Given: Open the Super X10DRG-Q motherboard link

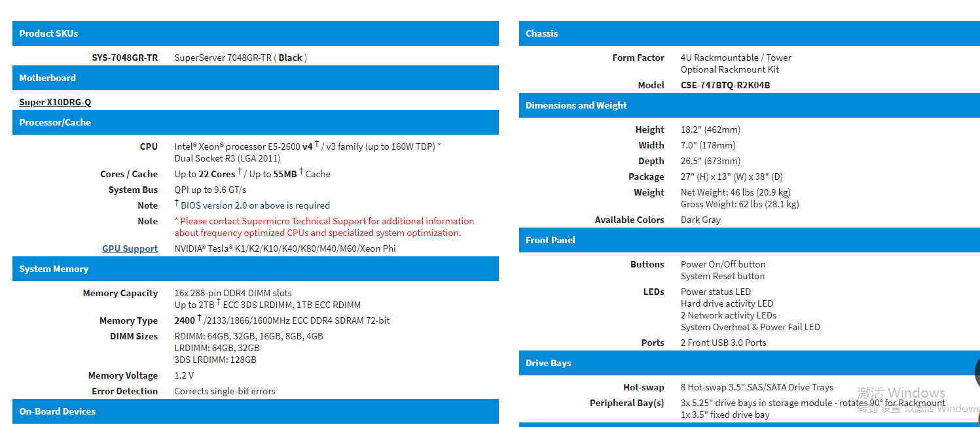Looking at the screenshot, I should pos(55,102).
